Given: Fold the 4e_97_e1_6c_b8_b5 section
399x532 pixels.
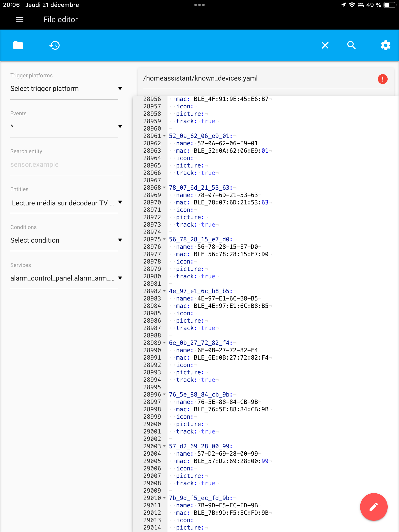Looking at the screenshot, I should pyautogui.click(x=164, y=291).
